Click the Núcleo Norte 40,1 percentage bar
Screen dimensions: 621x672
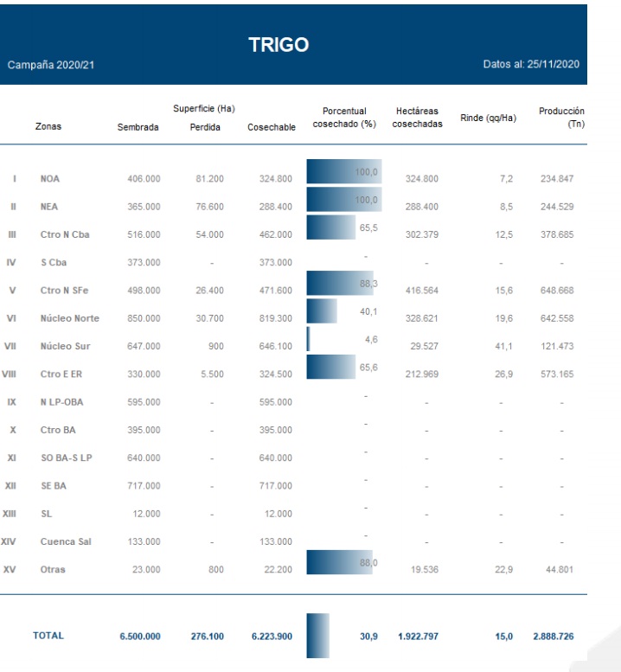tap(322, 310)
